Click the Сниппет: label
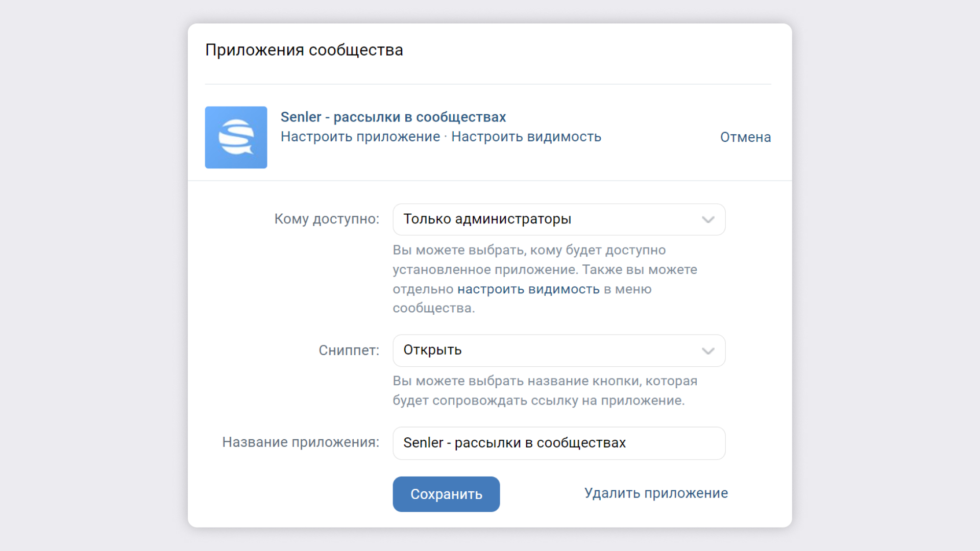The image size is (980, 551). [x=349, y=350]
